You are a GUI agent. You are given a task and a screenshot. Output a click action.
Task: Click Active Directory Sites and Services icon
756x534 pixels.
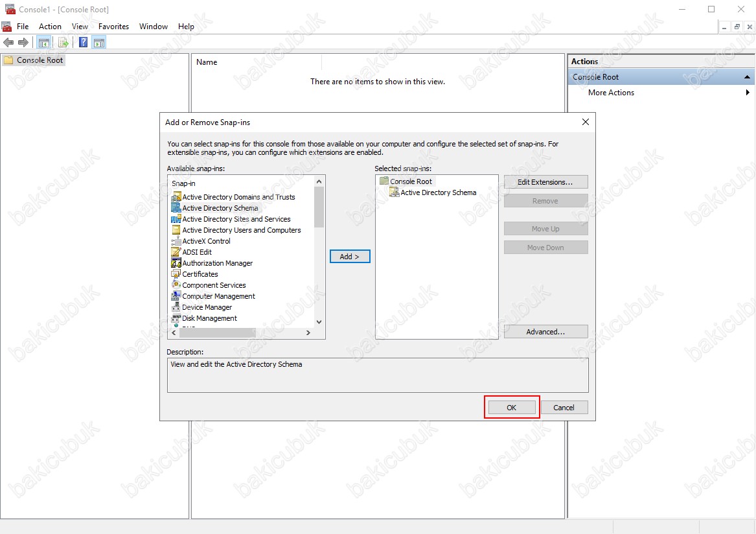[x=176, y=219]
